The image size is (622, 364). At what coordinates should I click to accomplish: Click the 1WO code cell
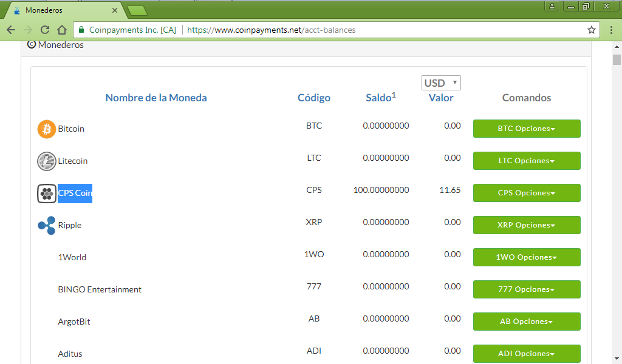click(x=314, y=254)
